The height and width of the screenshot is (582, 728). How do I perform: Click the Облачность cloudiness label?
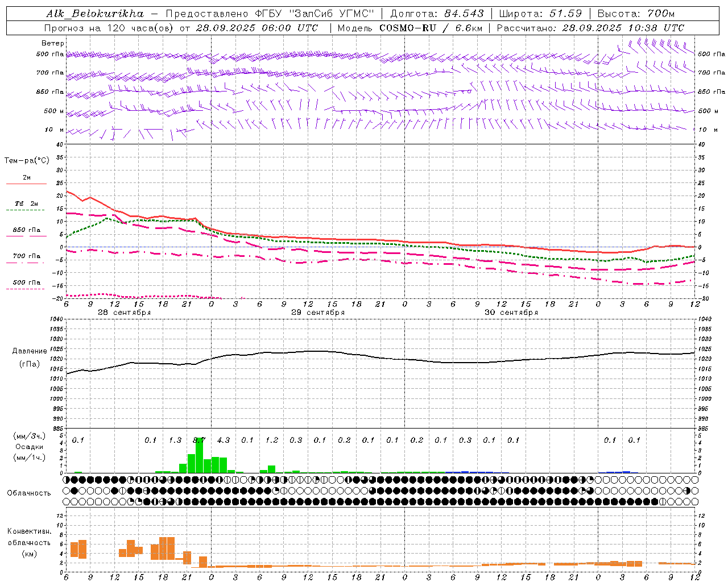(29, 493)
